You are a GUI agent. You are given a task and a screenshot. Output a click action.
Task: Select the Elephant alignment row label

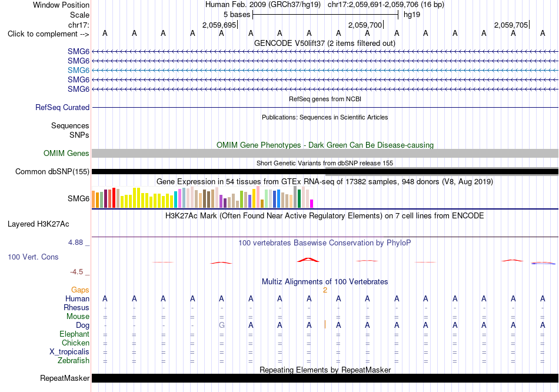pyautogui.click(x=74, y=334)
